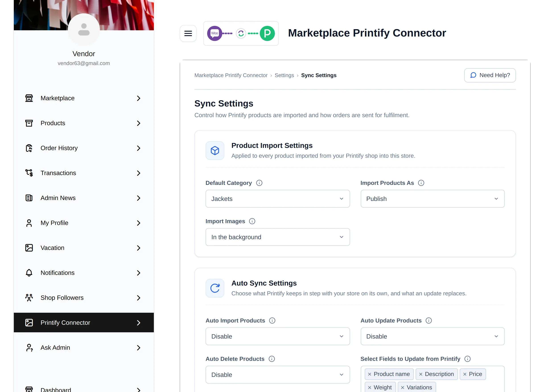The width and height of the screenshot is (544, 392).
Task: Open the Vacation menu item
Action: point(84,248)
